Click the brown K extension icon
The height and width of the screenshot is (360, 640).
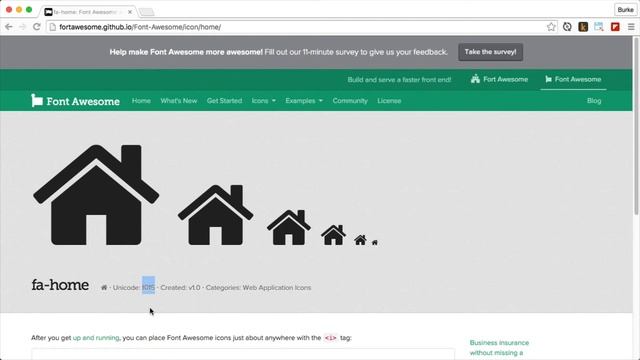click(x=583, y=27)
